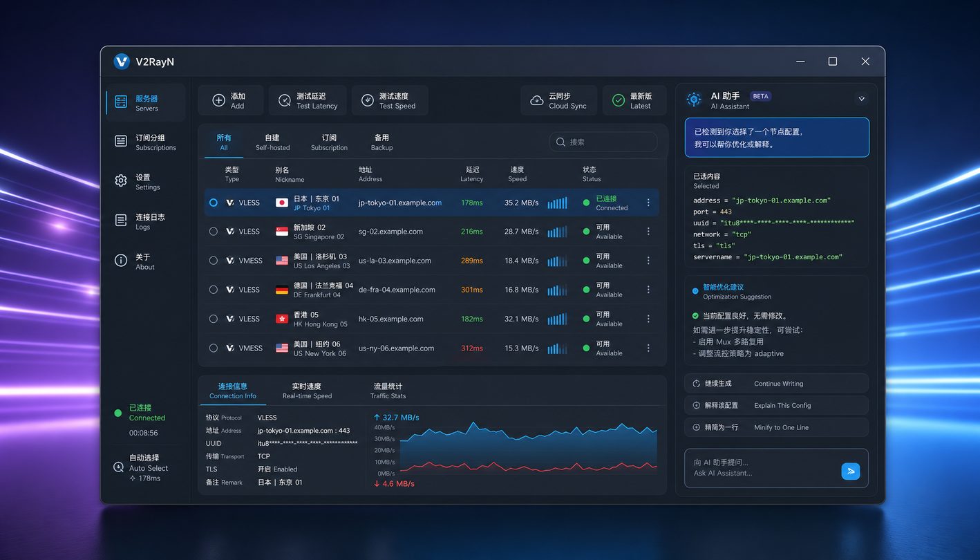The height and width of the screenshot is (560, 980).
Task: Open more options for DE Frankfurt 04
Action: click(648, 290)
